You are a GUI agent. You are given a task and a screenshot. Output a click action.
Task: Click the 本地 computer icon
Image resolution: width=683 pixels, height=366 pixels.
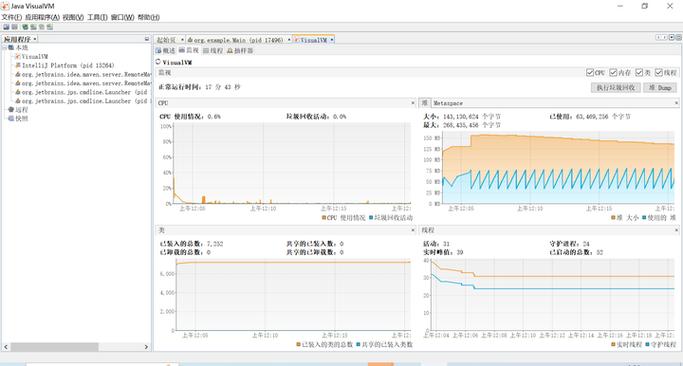[11, 47]
